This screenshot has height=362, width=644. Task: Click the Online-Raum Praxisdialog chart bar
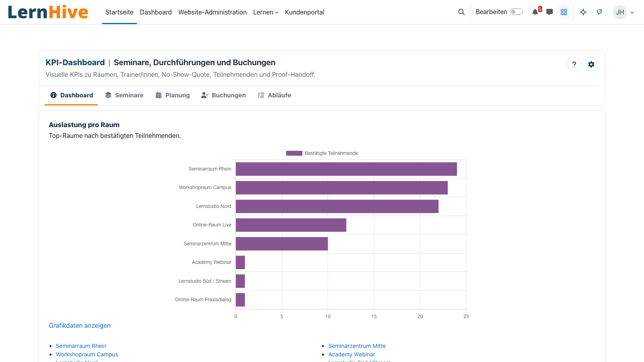pos(240,300)
